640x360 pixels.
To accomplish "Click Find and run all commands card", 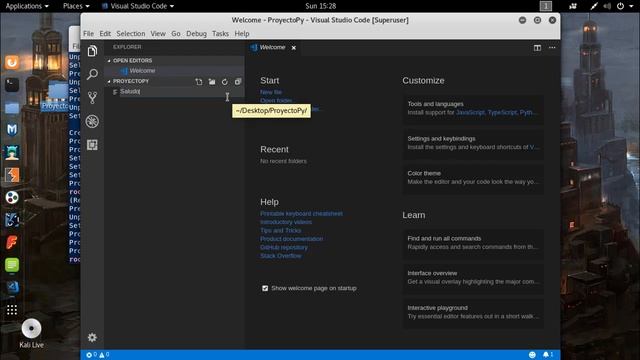I will click(x=473, y=243).
